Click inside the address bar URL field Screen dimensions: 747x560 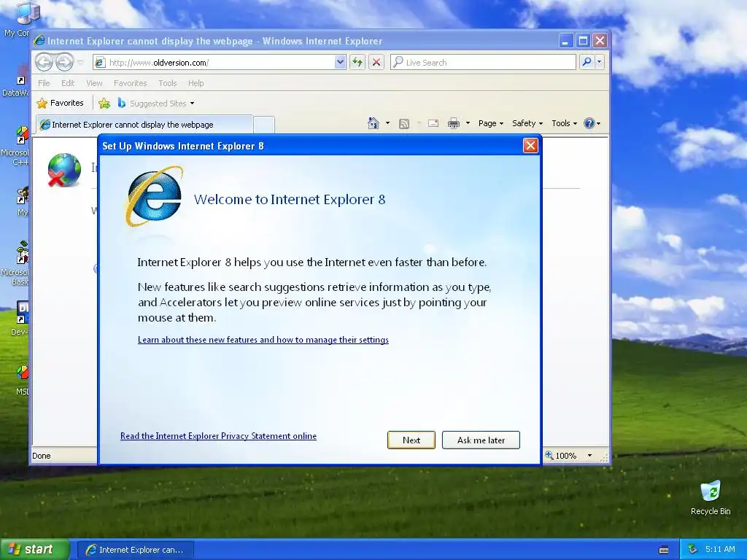pos(220,63)
